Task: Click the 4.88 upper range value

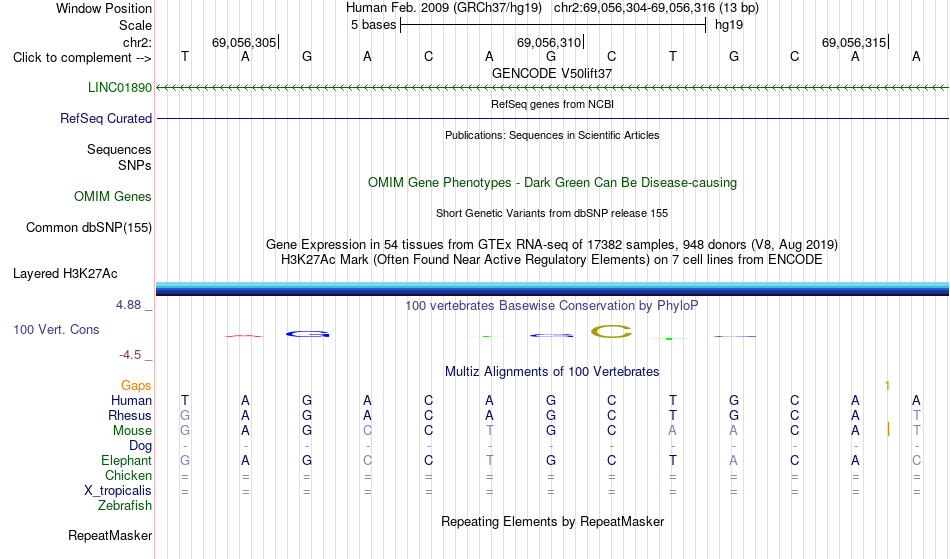Action: click(128, 305)
